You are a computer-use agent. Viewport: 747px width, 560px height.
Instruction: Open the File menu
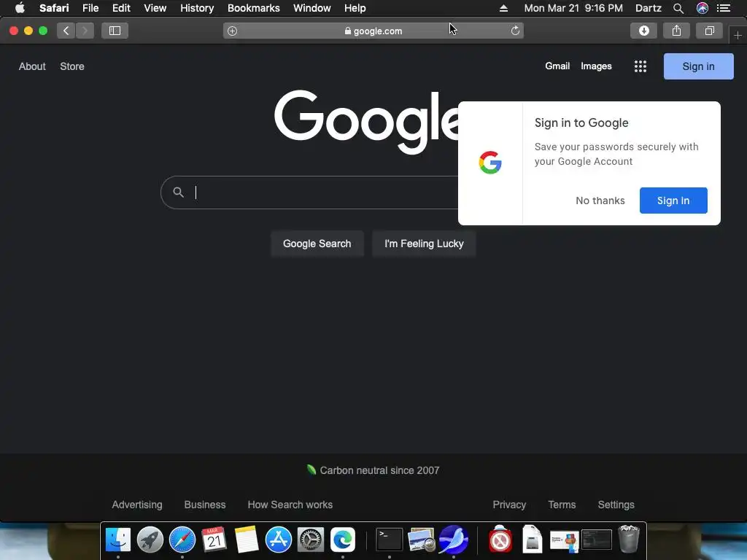point(90,8)
